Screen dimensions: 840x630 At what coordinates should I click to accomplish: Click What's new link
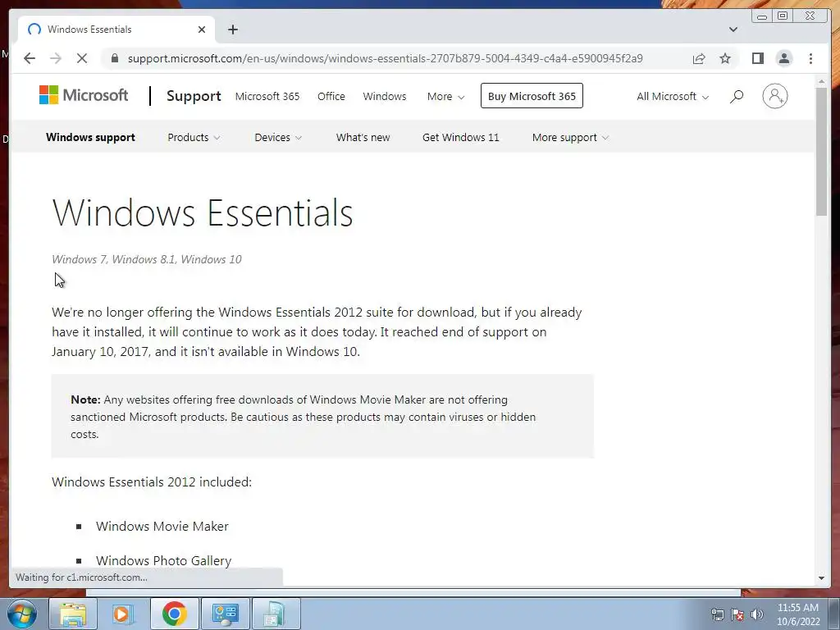[x=363, y=137]
